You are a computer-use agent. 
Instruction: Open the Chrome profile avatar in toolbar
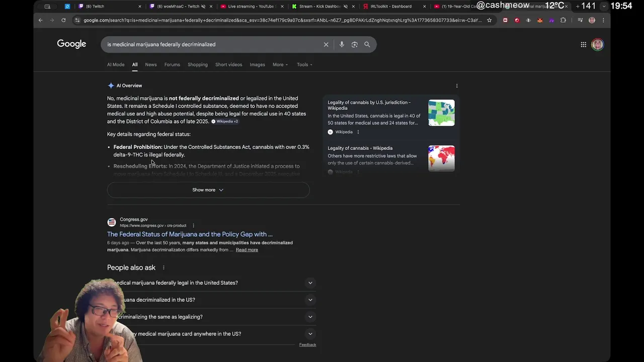click(592, 20)
